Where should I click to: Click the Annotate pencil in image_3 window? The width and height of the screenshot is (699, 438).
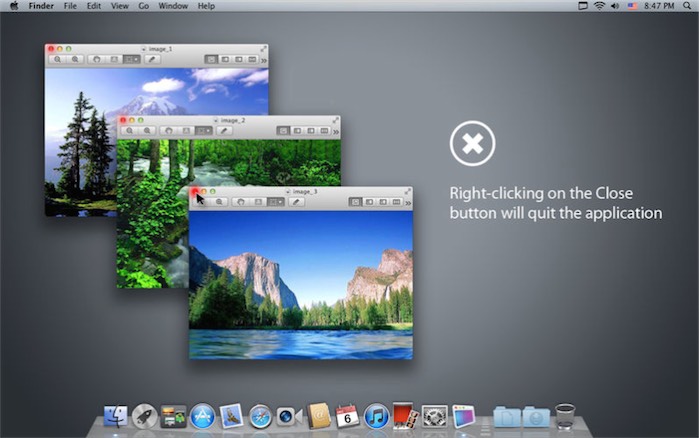tap(296, 202)
